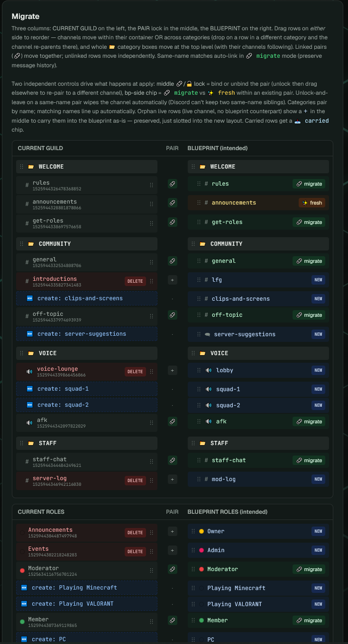The image size is (348, 644).
Task: Switch the Moderator role migrate chip
Action: (309, 569)
